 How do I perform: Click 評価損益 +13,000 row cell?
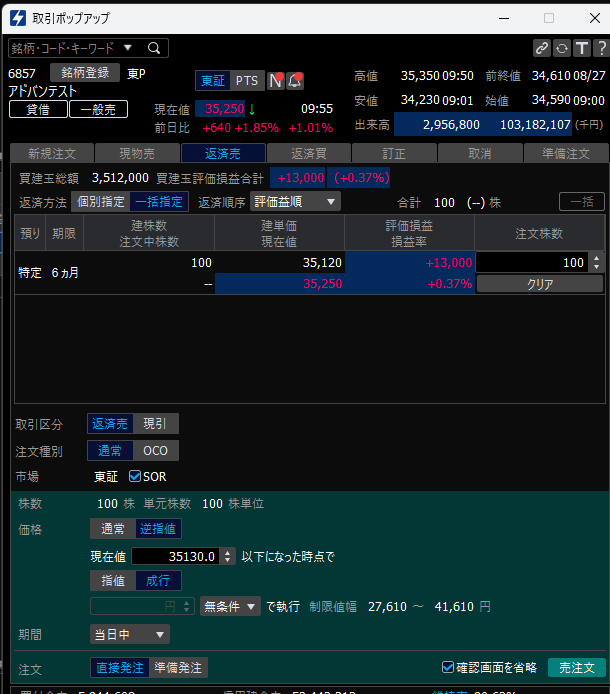click(409, 262)
